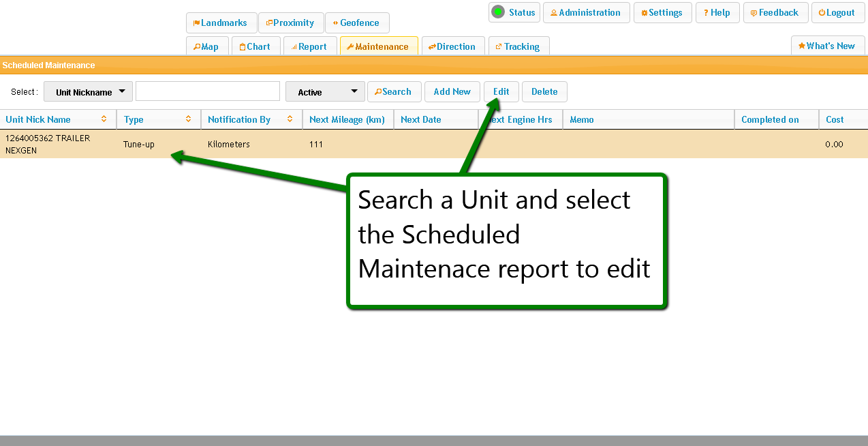The image size is (868, 446).
Task: Click the search text input field
Action: coord(207,91)
